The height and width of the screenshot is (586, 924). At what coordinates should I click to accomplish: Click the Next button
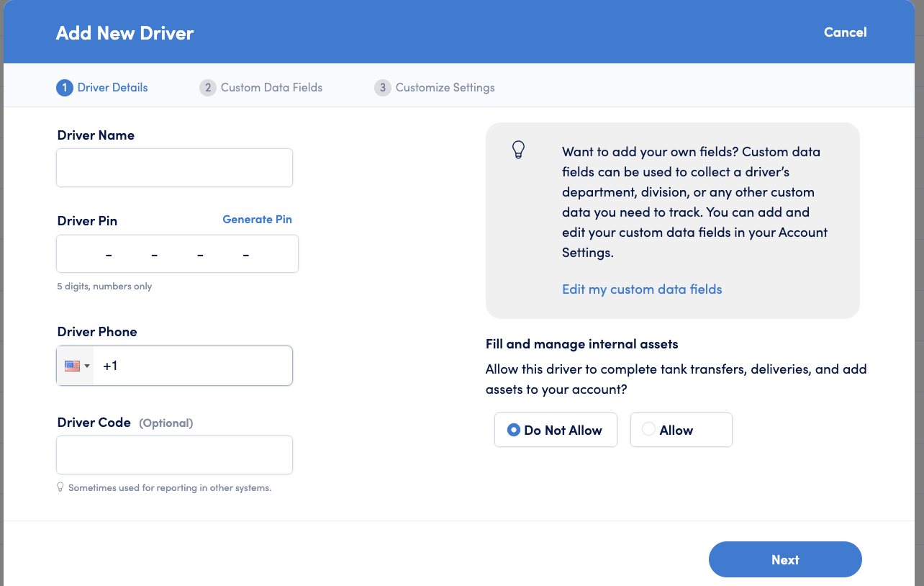[x=785, y=559]
